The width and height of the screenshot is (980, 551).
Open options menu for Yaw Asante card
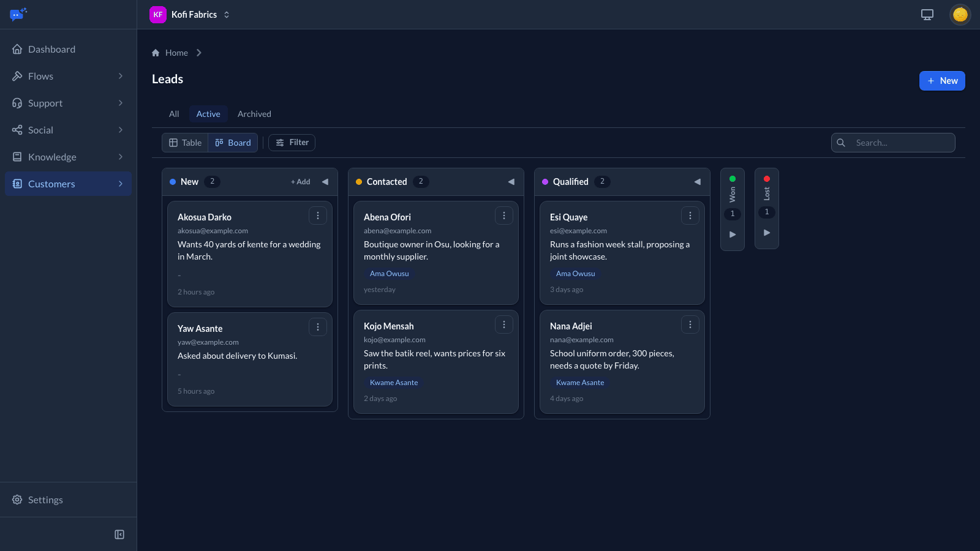[318, 327]
